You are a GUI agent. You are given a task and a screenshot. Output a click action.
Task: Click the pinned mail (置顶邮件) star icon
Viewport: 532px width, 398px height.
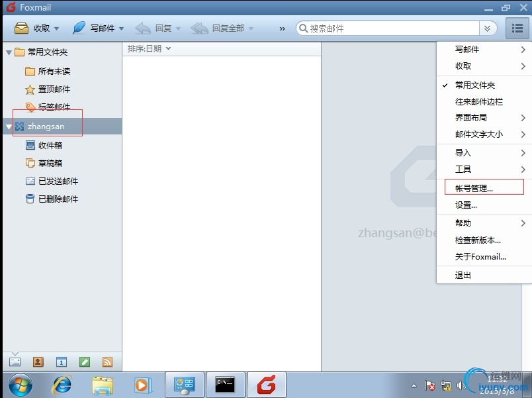[30, 89]
